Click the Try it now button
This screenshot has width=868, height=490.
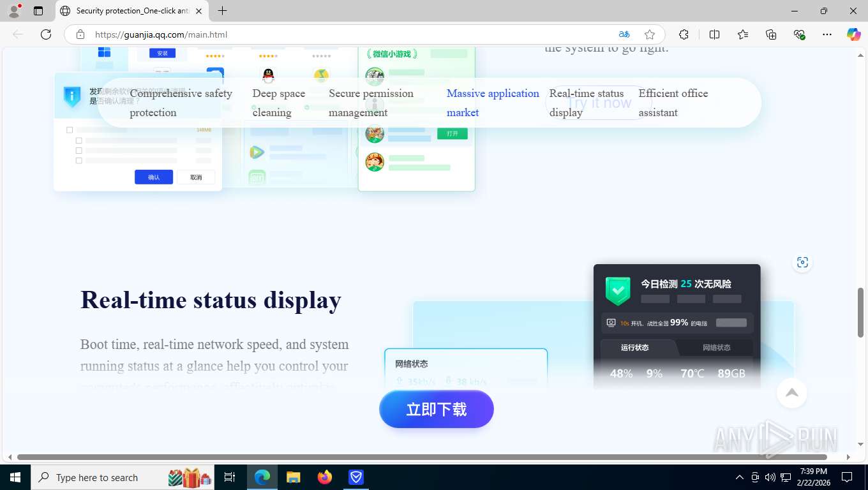[599, 103]
